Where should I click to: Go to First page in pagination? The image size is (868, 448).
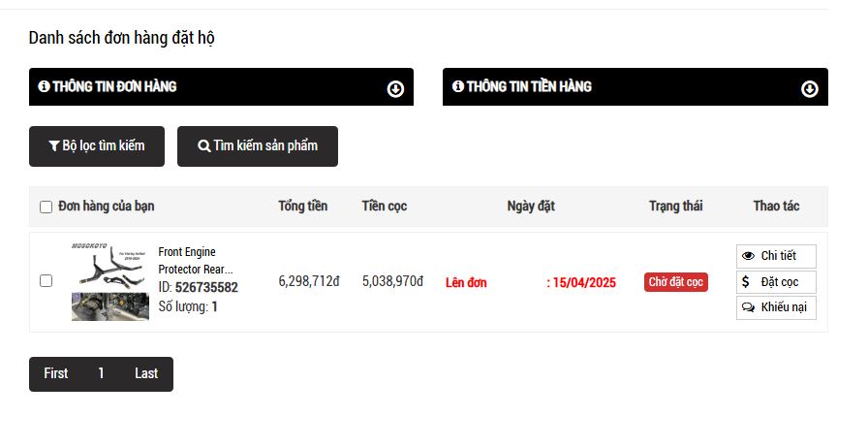[56, 373]
